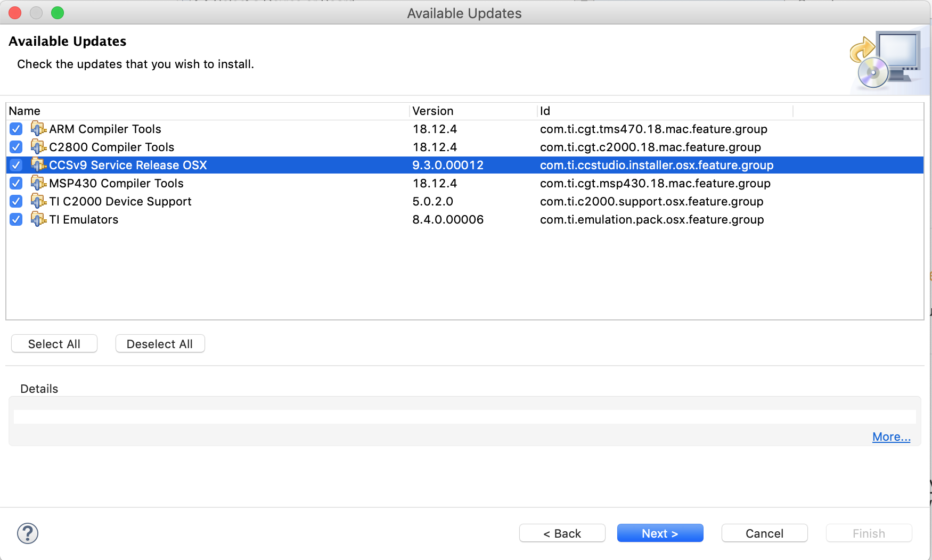Disable the C2800 Compiler Tools update checkbox

coord(16,147)
